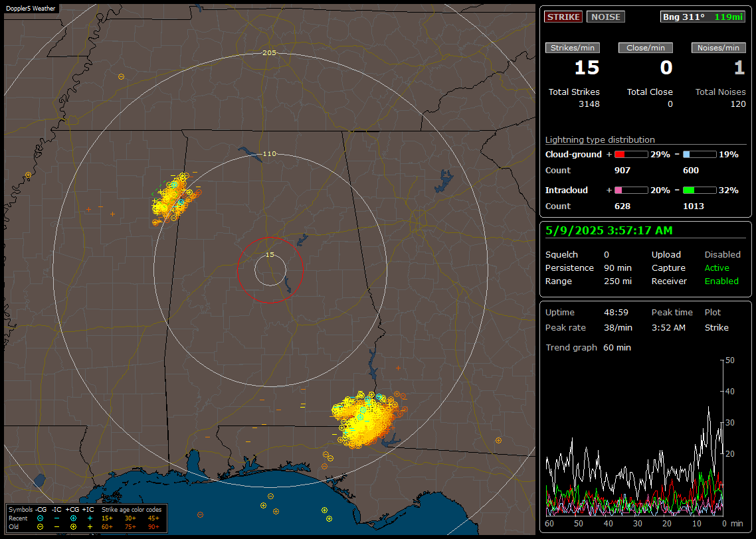
Task: Click the cyan Recent -CG legend symbol
Action: 40,518
